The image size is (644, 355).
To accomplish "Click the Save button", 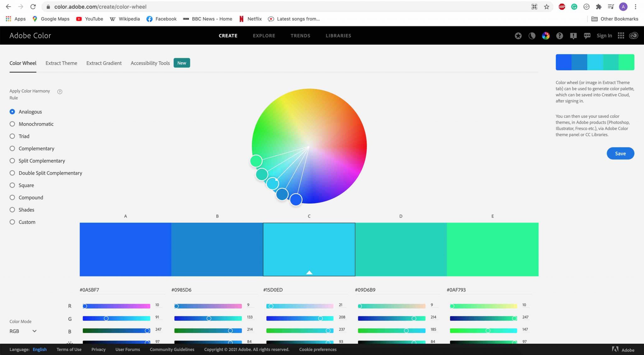I will coord(620,153).
